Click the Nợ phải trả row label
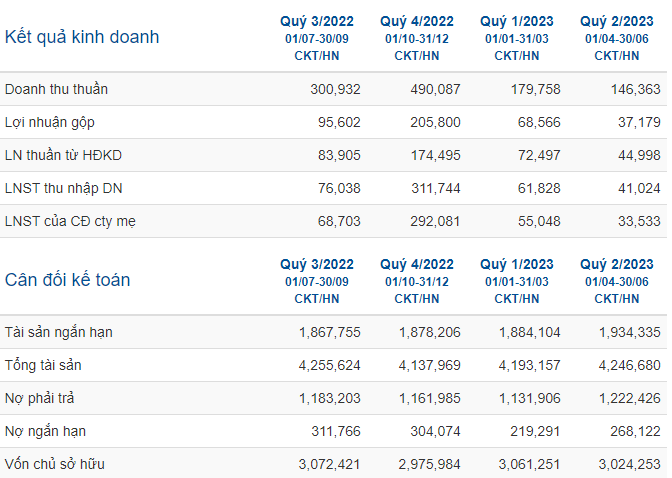This screenshot has width=672, height=478. click(x=39, y=398)
